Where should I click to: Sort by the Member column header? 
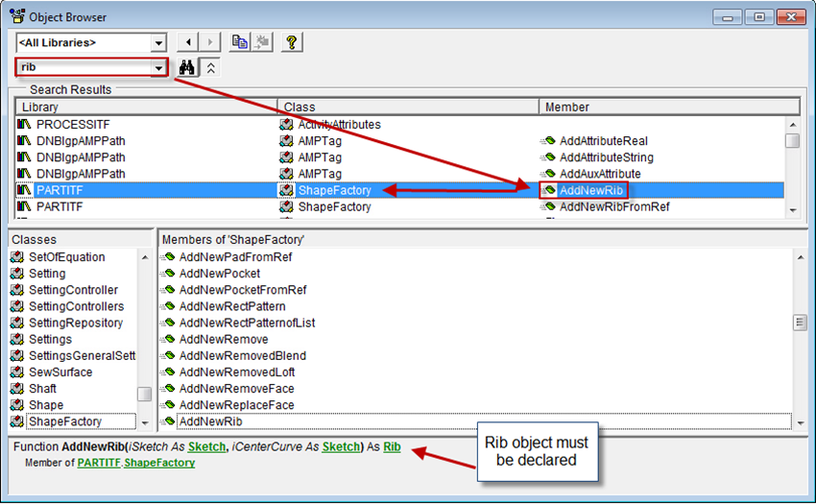[x=669, y=107]
